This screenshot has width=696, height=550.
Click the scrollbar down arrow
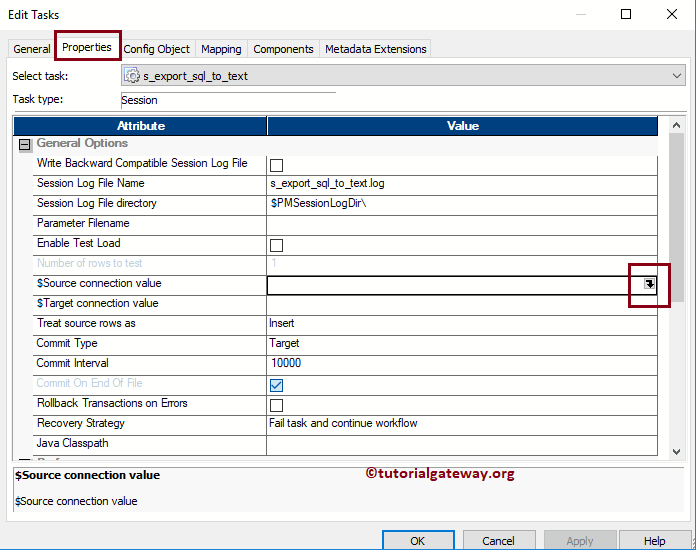[x=676, y=452]
